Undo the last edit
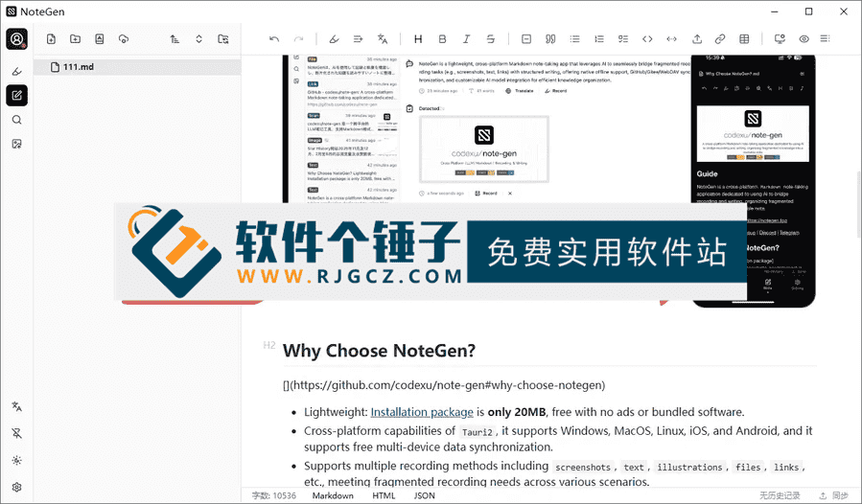The width and height of the screenshot is (862, 504). point(274,39)
